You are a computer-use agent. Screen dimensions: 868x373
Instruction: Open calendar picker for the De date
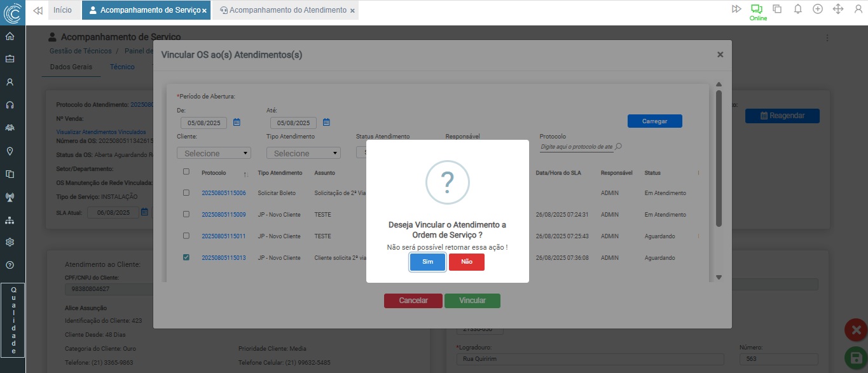237,122
